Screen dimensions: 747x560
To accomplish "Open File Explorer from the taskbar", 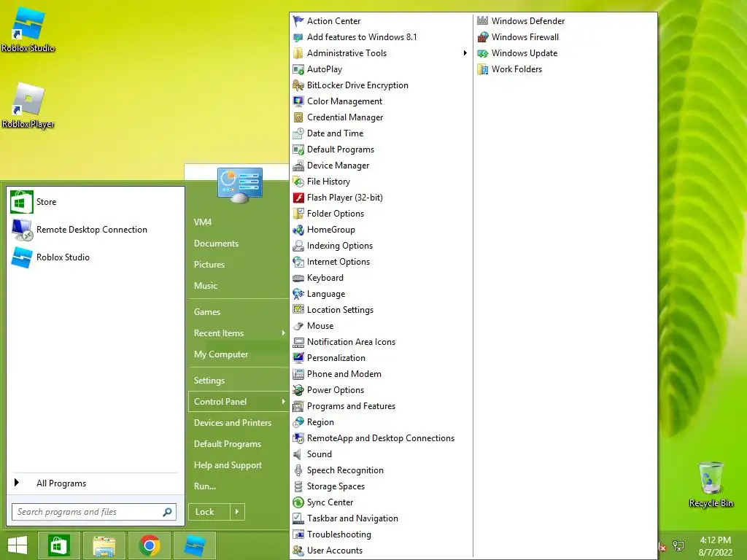I will tap(104, 545).
